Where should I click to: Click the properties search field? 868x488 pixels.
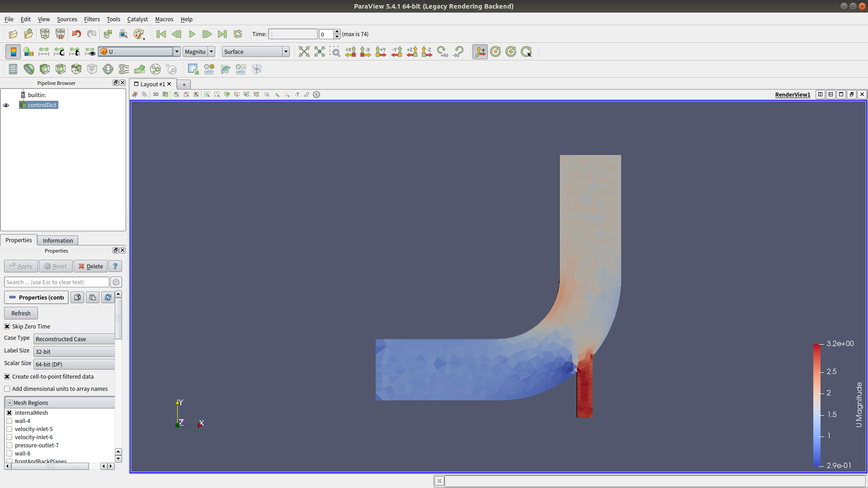tap(57, 282)
